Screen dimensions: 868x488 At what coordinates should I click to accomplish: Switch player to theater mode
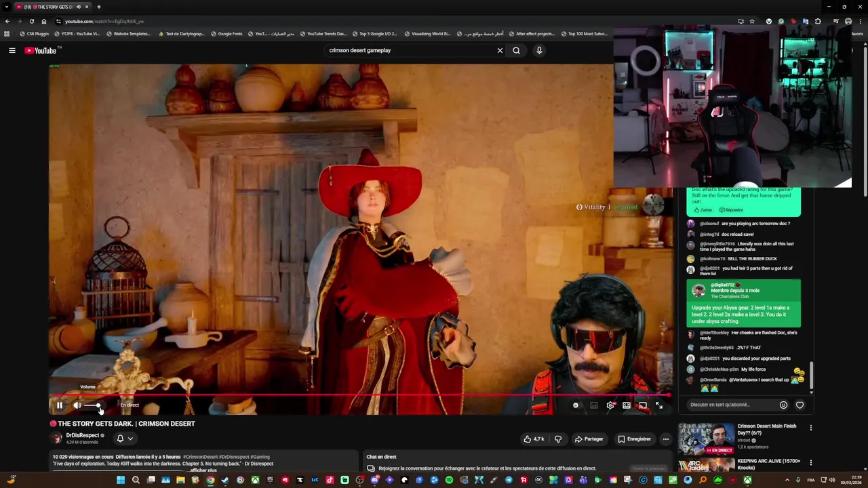pyautogui.click(x=627, y=405)
